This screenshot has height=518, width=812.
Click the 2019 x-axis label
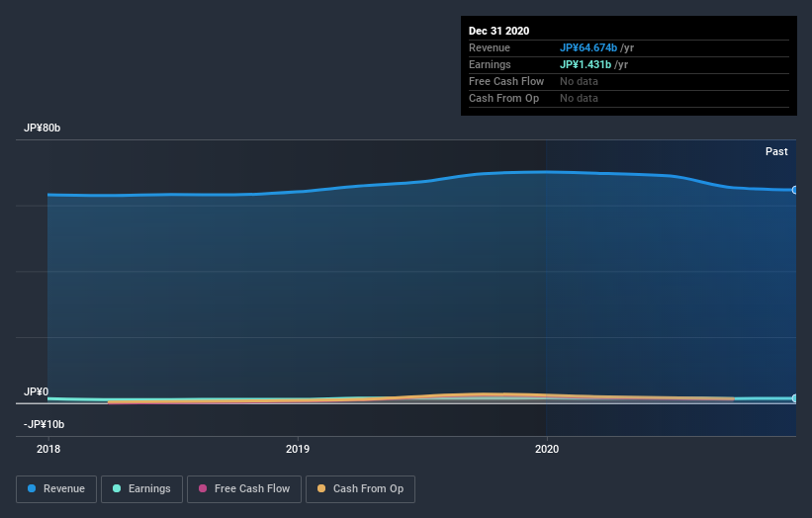298,449
